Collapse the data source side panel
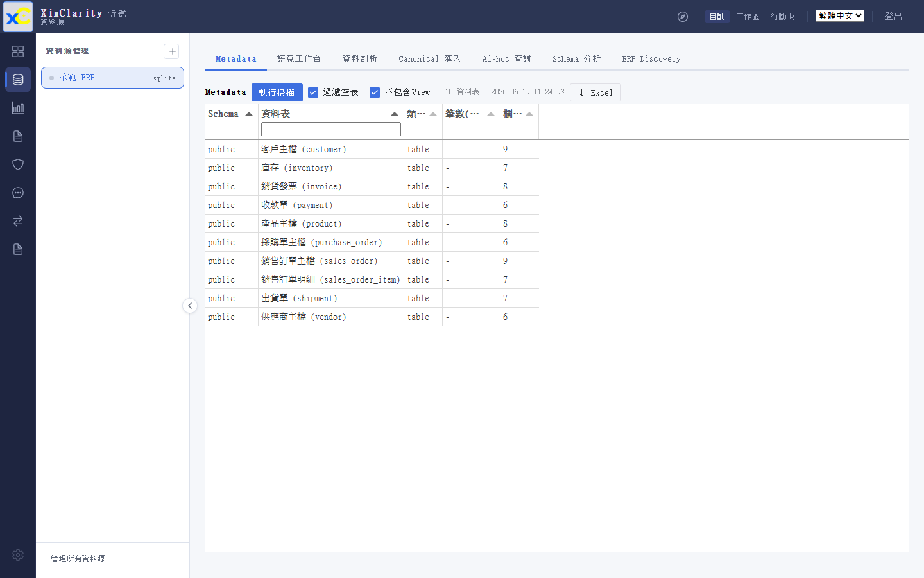Screen dimensions: 924x578 (190, 306)
